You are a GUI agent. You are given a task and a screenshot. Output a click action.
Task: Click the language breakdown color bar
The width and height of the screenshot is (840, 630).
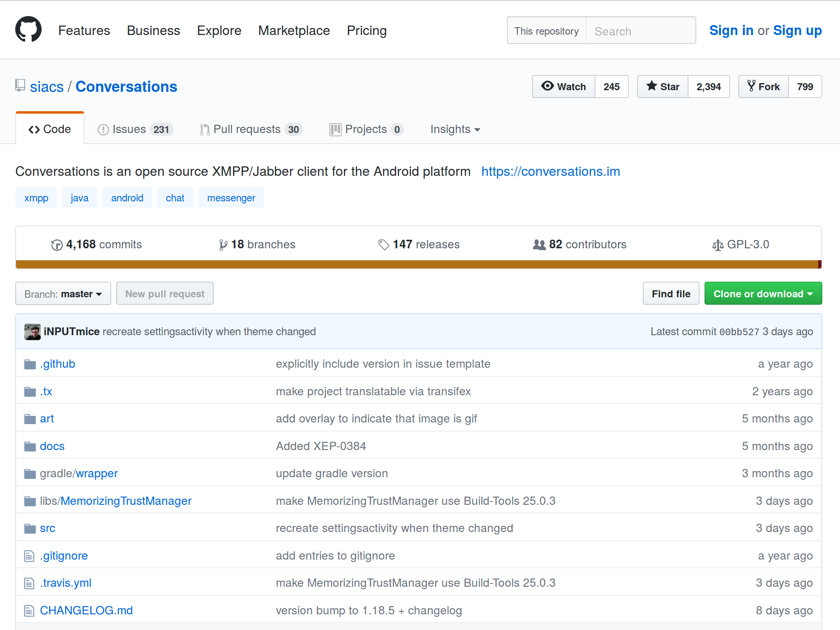pyautogui.click(x=419, y=264)
